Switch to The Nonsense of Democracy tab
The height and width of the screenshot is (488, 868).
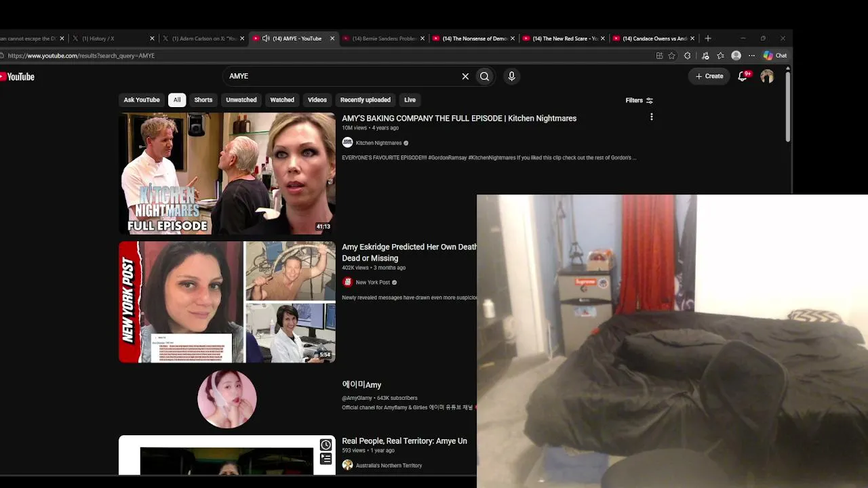coord(474,39)
